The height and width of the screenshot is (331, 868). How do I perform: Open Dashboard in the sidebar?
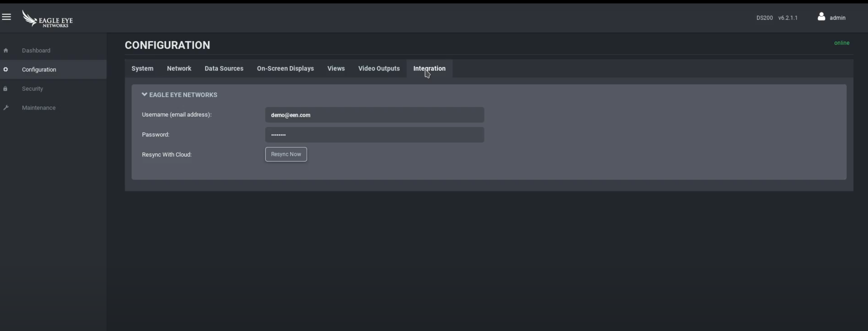coord(36,50)
